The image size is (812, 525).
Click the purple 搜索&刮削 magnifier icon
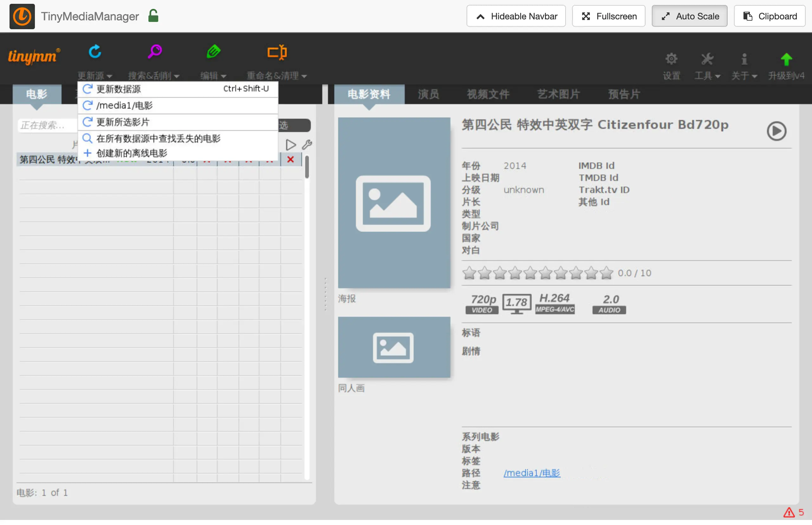tap(155, 52)
